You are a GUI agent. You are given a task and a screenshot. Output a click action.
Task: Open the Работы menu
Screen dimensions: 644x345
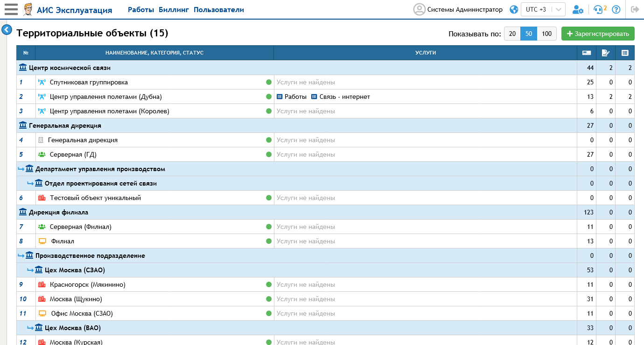point(141,10)
